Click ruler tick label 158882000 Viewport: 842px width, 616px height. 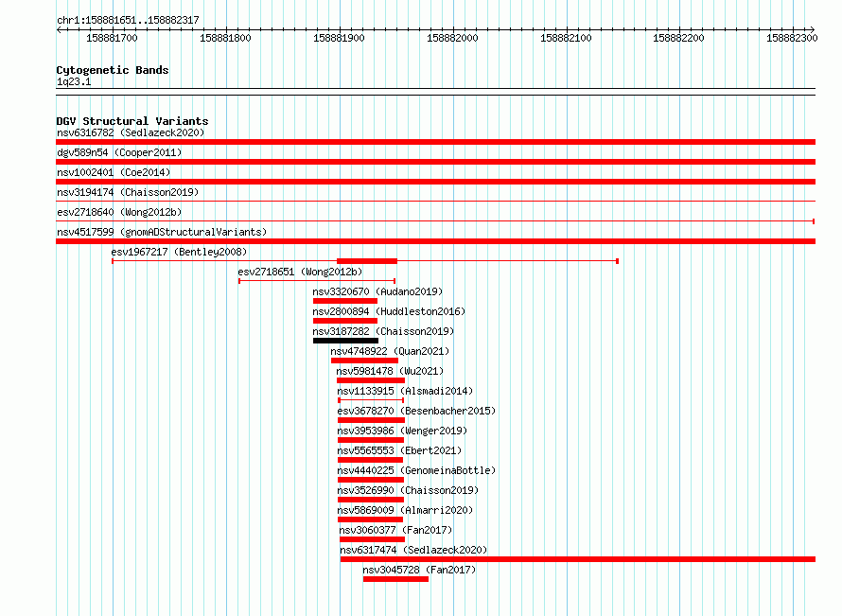tap(452, 38)
